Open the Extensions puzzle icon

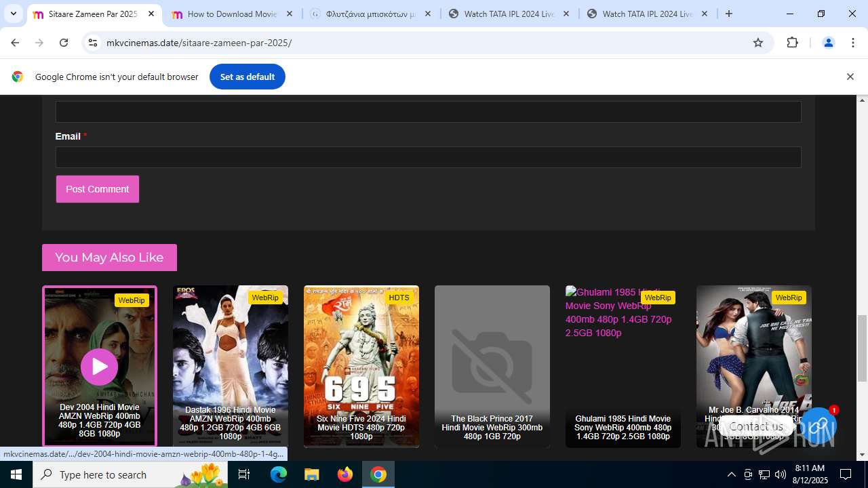click(x=792, y=43)
